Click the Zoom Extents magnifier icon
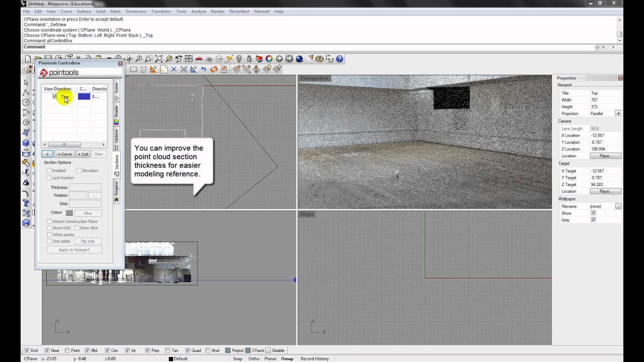 pyautogui.click(x=158, y=59)
